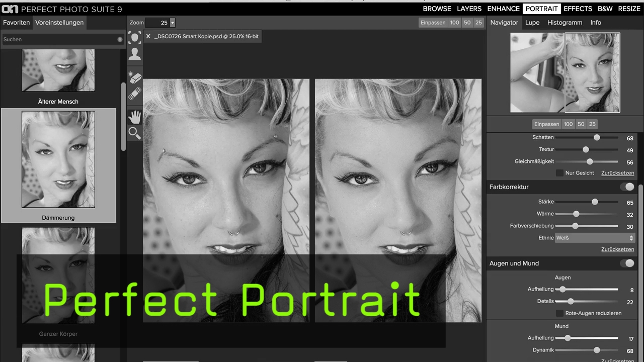
Task: Click Einpassen in the top toolbar
Action: tap(433, 23)
